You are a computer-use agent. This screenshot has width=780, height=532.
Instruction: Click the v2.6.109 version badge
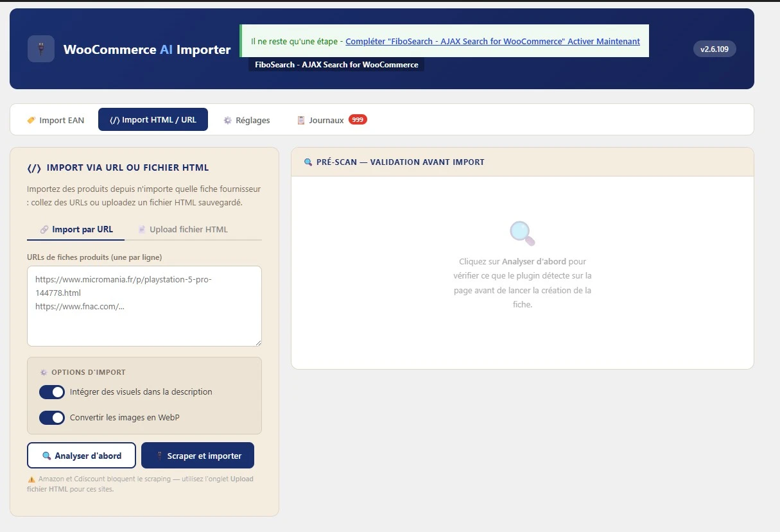[715, 49]
